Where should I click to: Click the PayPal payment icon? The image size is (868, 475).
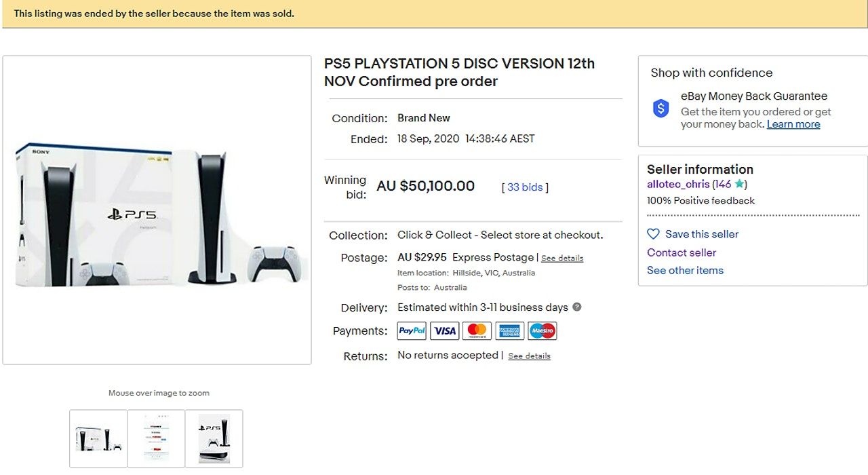pyautogui.click(x=412, y=330)
